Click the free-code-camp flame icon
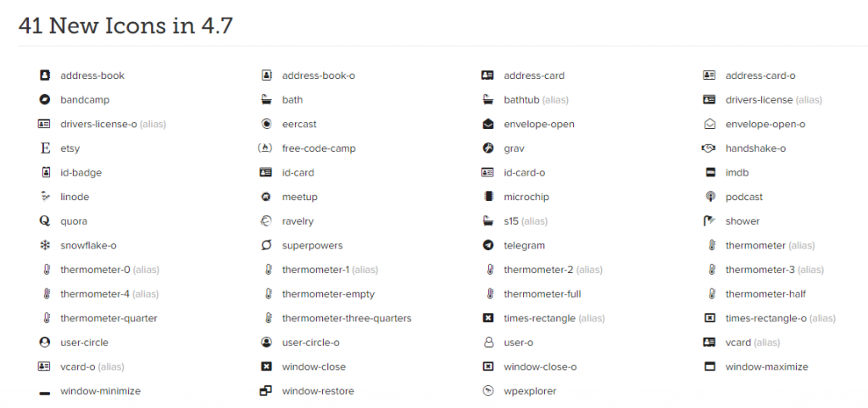The image size is (868, 408). (266, 148)
